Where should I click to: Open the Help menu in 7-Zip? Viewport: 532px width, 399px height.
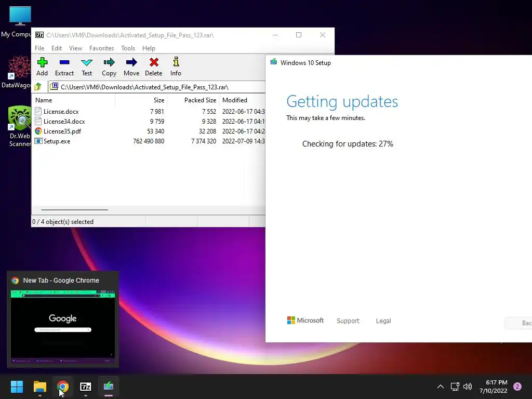(149, 48)
